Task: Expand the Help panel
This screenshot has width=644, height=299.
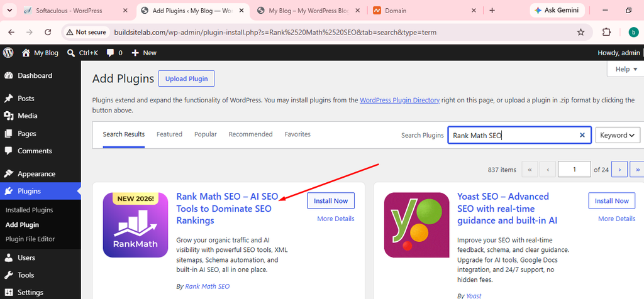Action: [626, 69]
